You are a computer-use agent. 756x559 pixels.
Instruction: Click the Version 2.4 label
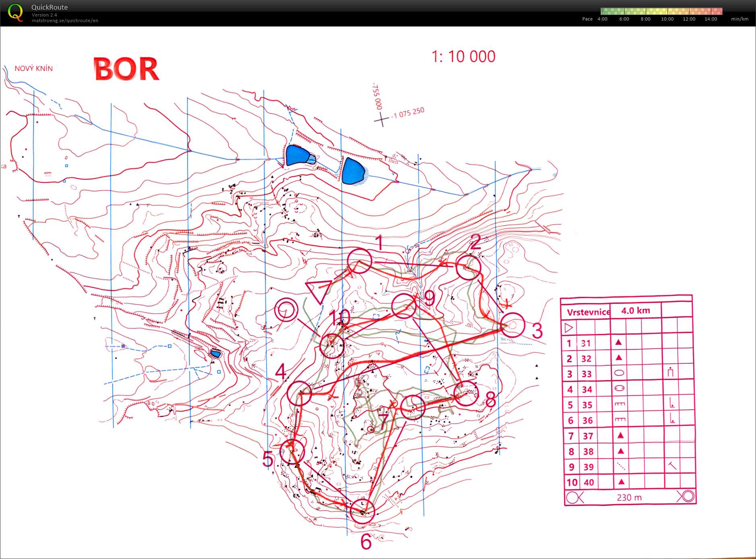pyautogui.click(x=44, y=15)
